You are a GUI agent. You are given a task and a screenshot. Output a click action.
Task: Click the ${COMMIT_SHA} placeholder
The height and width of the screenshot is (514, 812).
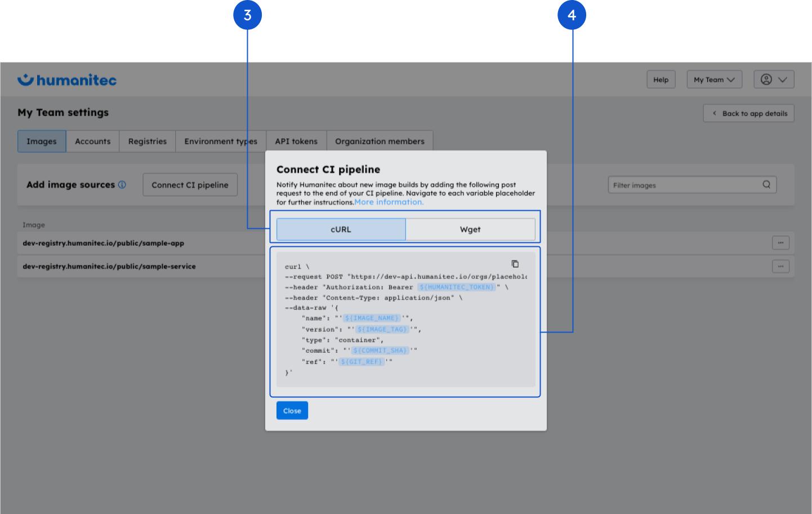tap(380, 351)
